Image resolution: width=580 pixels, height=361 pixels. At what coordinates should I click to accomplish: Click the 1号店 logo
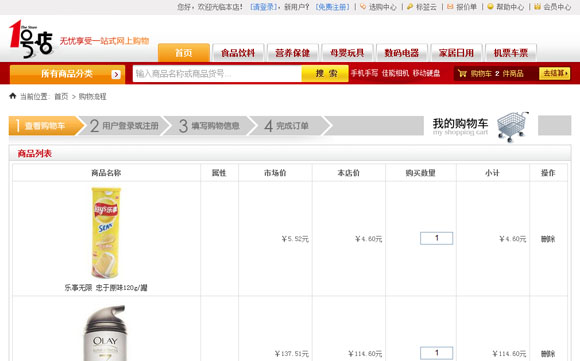click(x=31, y=39)
